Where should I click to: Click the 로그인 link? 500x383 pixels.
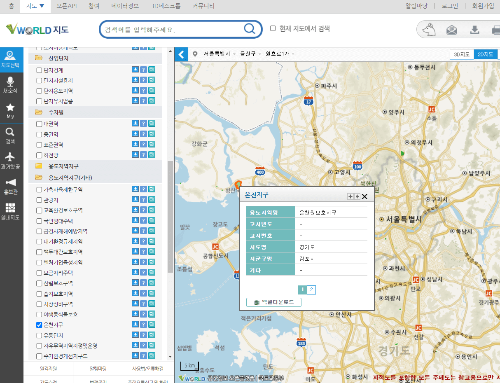[450, 6]
